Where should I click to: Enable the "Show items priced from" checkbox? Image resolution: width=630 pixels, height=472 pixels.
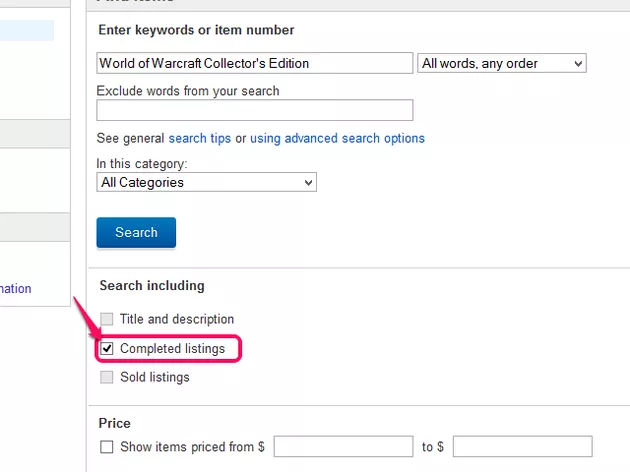(107, 447)
